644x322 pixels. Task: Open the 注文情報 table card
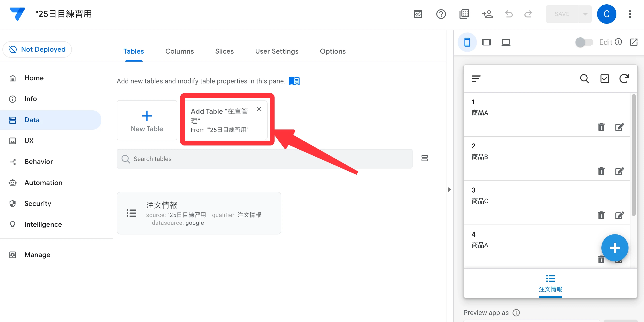tap(199, 213)
